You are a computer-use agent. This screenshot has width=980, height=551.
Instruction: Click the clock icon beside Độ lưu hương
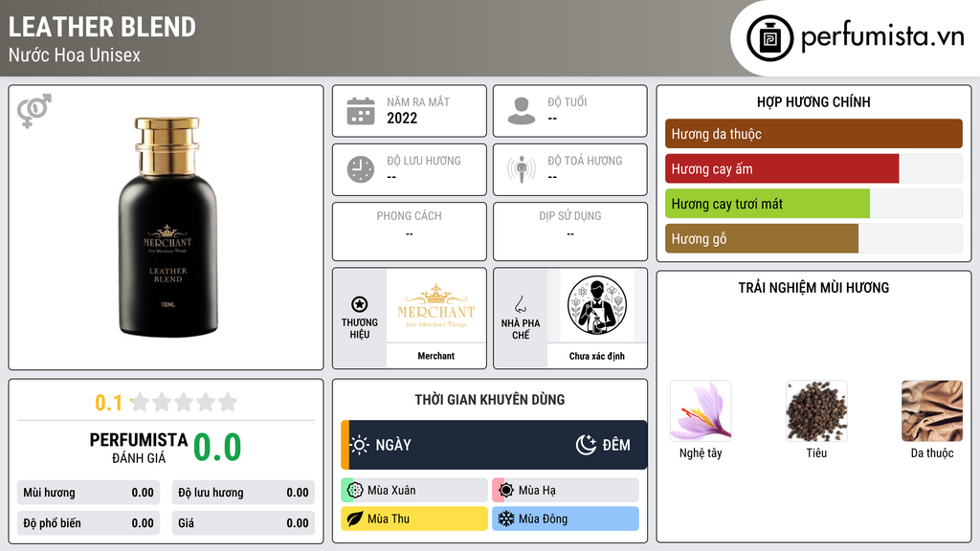click(361, 169)
